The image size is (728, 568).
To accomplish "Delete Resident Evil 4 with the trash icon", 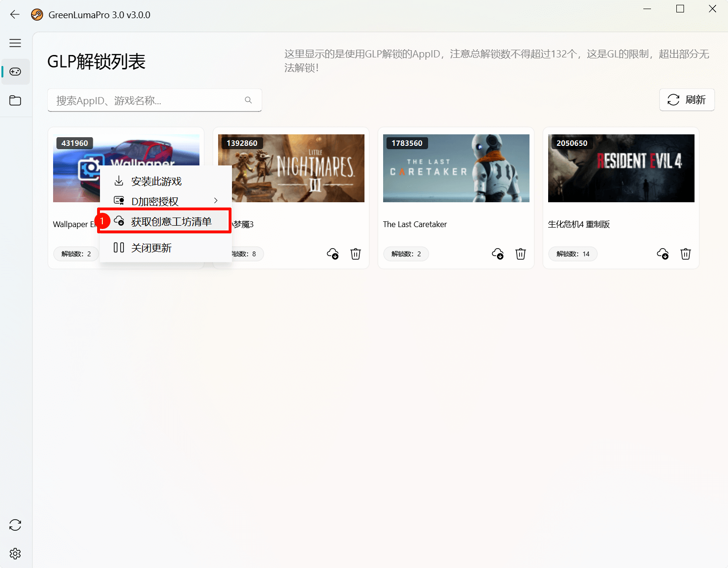I will [685, 254].
